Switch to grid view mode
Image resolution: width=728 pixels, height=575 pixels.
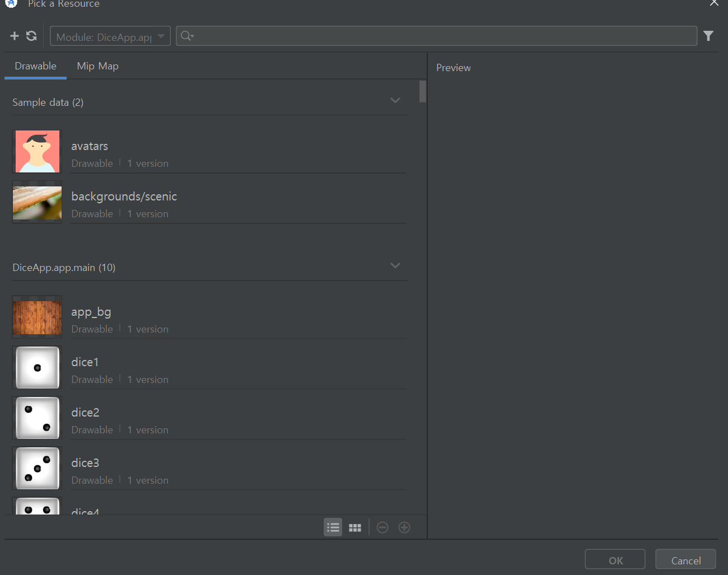point(355,527)
